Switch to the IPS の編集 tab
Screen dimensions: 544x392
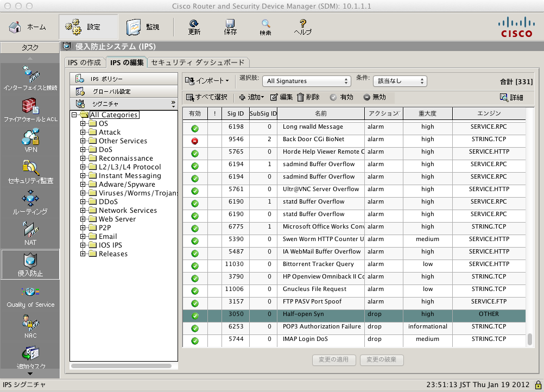coord(126,62)
